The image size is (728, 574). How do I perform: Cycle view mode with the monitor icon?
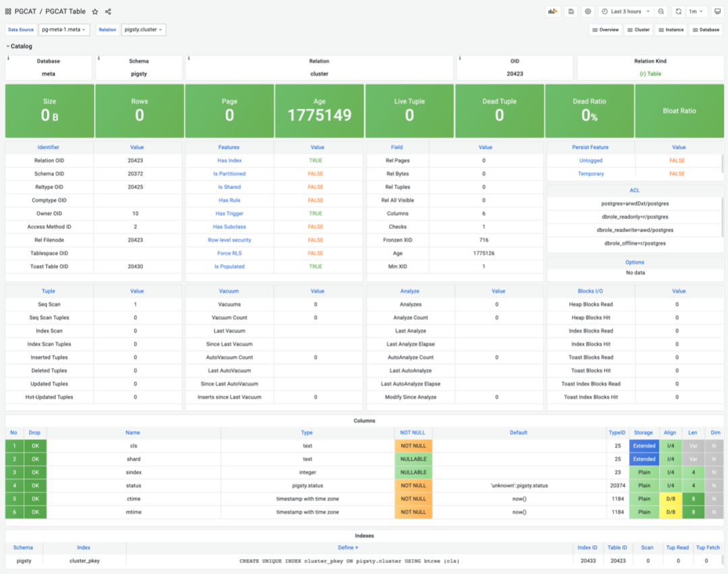(x=717, y=11)
